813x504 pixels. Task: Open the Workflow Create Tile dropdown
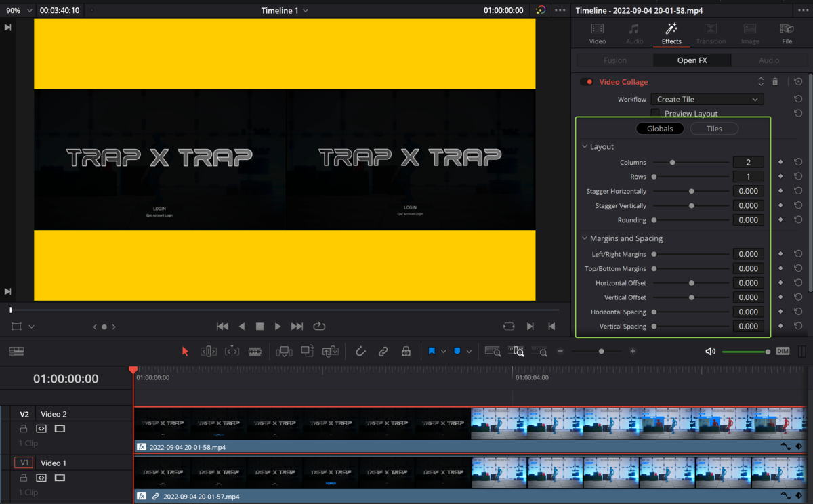click(707, 99)
